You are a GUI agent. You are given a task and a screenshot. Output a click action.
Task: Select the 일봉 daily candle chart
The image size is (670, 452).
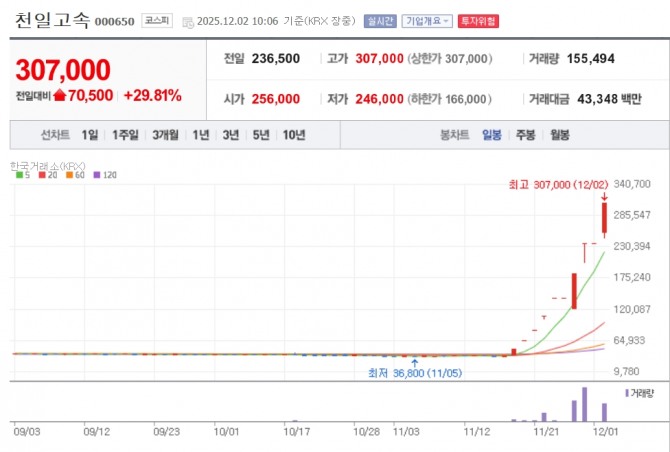point(492,135)
